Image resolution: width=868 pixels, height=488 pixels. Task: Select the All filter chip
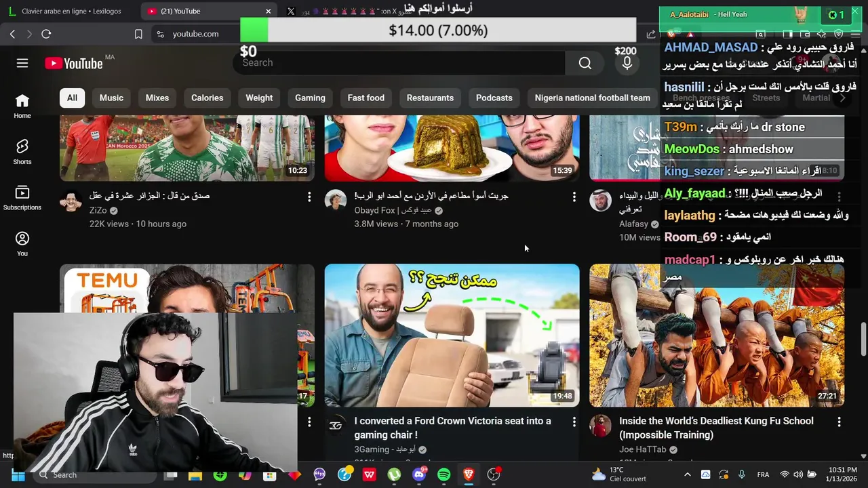[x=72, y=98]
